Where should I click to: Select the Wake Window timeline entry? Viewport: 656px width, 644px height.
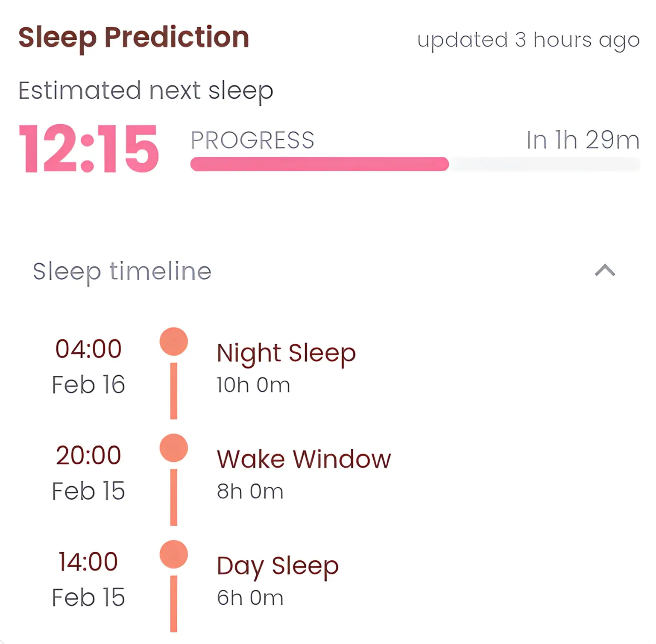(x=304, y=458)
